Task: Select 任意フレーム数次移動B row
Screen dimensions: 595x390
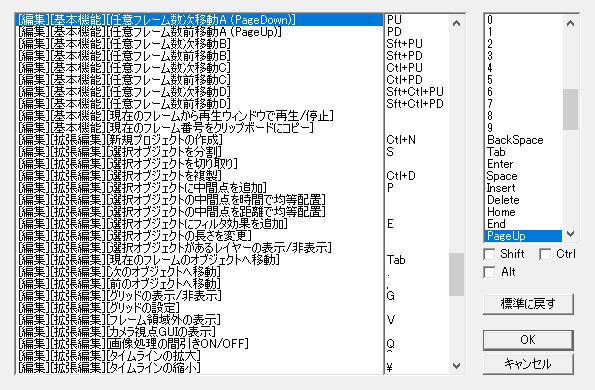Action: pos(199,44)
